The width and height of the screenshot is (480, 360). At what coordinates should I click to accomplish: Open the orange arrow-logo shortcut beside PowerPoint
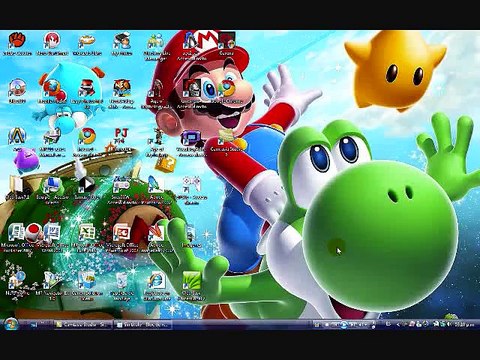[x=156, y=232]
